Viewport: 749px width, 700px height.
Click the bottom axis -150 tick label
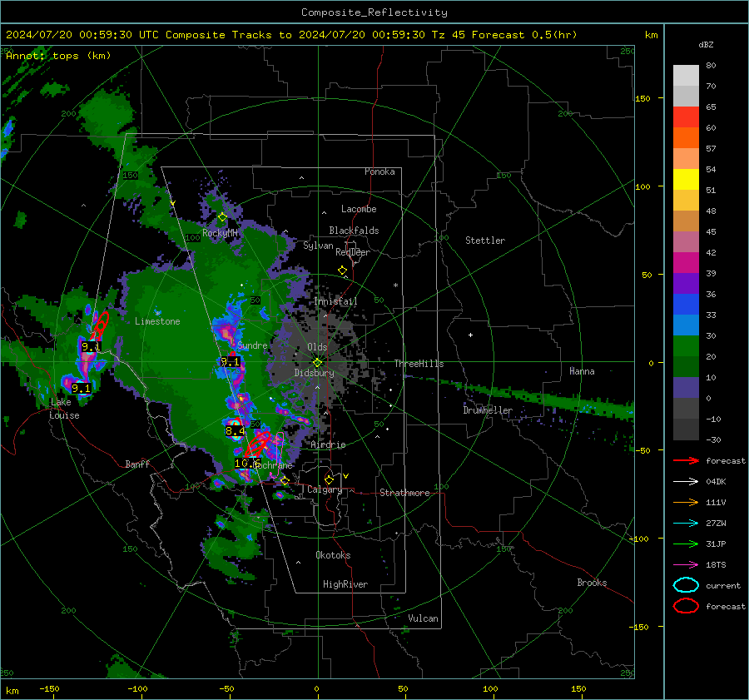[49, 688]
